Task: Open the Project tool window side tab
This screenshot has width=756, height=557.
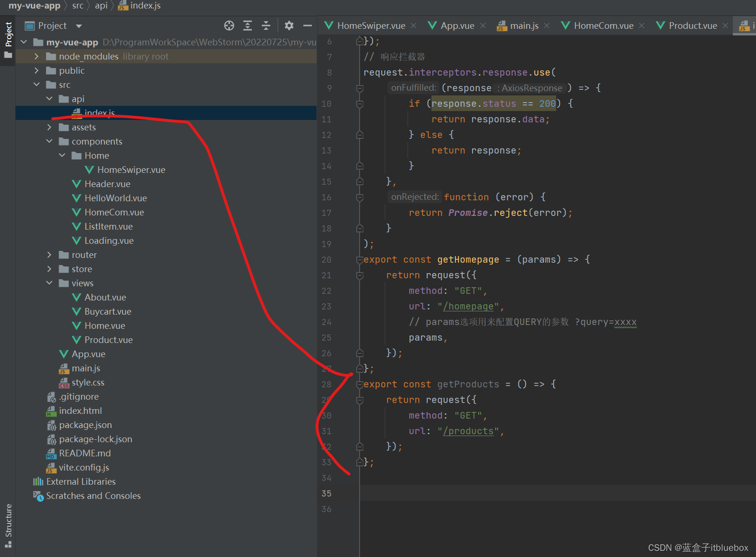Action: tap(8, 40)
